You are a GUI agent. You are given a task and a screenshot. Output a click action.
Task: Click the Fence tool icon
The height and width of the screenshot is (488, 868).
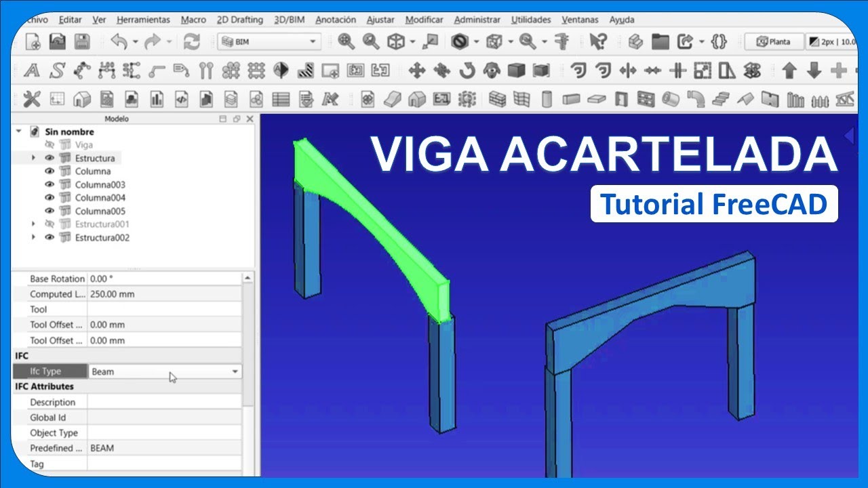(821, 100)
